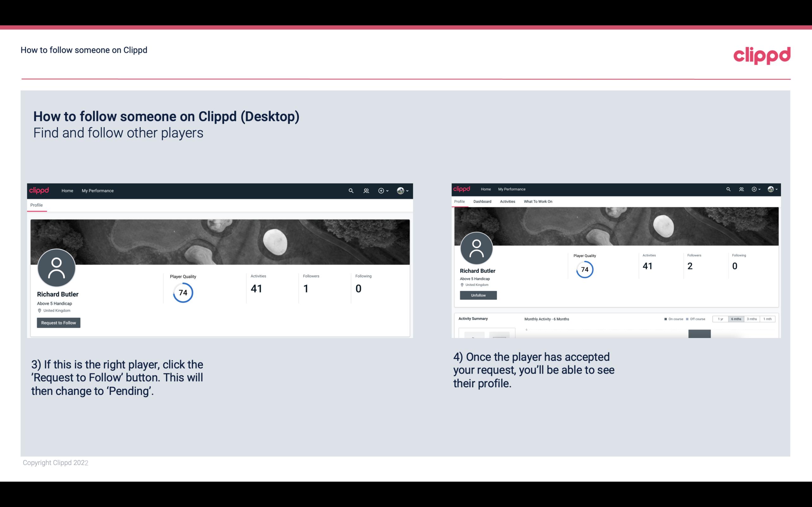Screen dimensions: 812x507
Task: Click the 'Request to Follow' button
Action: (x=58, y=323)
